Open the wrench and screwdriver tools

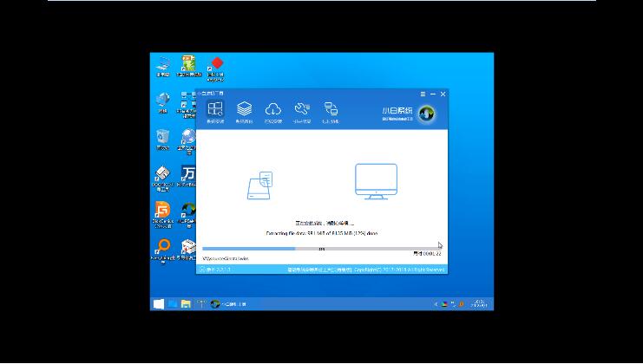point(302,109)
